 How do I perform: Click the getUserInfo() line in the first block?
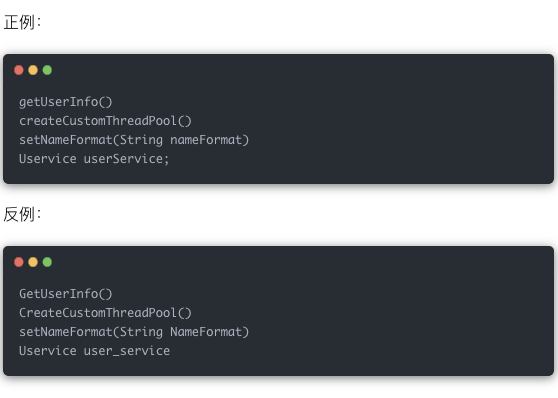pyautogui.click(x=66, y=102)
